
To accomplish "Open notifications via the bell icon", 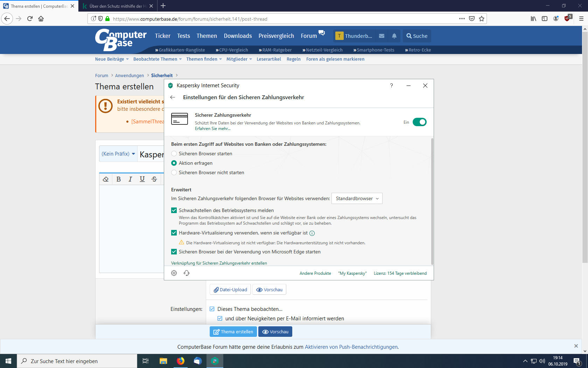I will [x=394, y=36].
